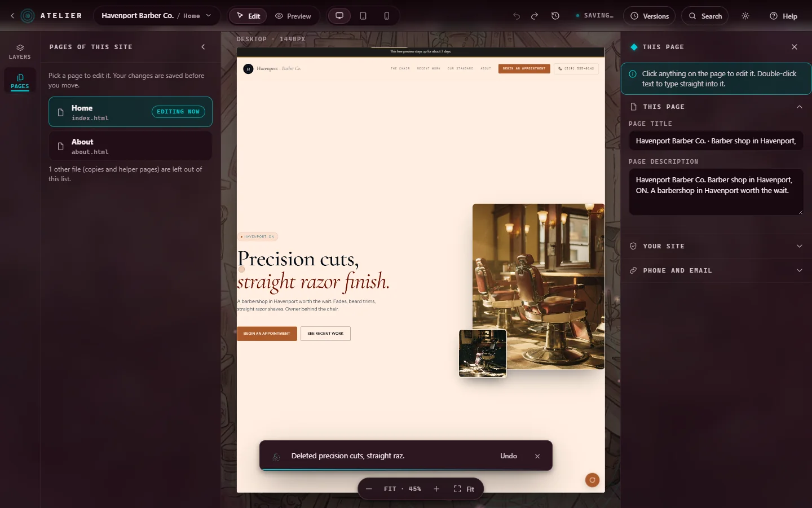Edit the Page Description text area
This screenshot has width=812, height=508.
pos(716,192)
